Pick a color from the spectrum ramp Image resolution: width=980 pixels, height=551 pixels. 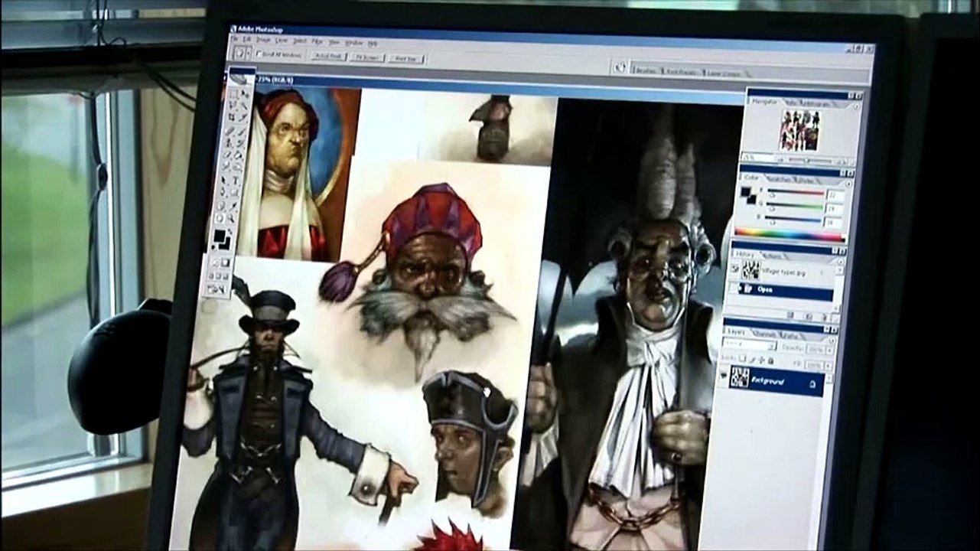[x=790, y=233]
